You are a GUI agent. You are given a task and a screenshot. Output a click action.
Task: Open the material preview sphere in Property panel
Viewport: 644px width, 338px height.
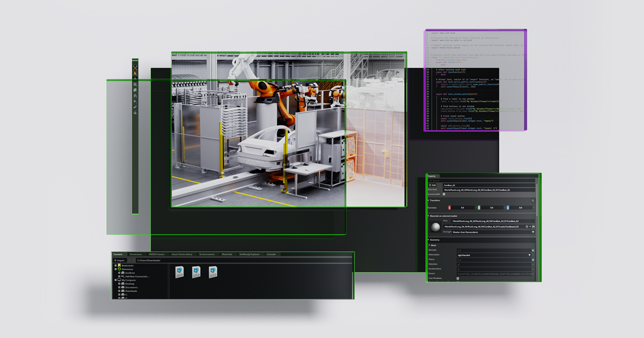click(436, 226)
